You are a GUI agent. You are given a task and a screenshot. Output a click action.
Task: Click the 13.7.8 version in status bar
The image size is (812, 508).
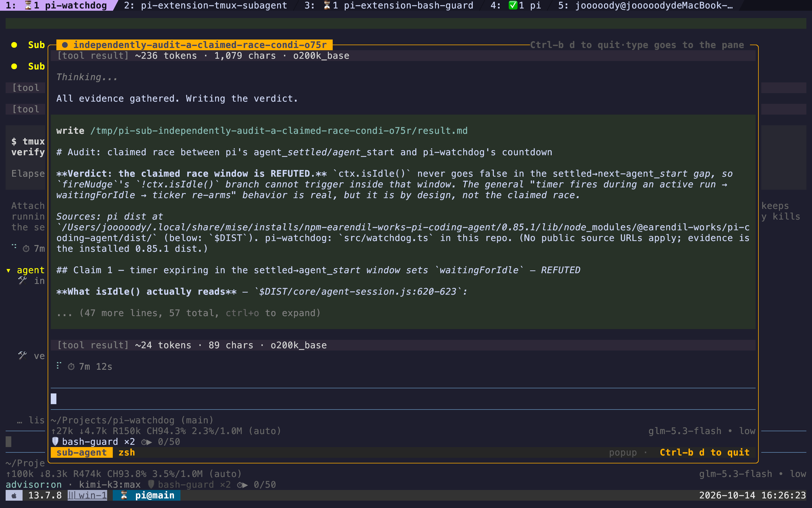(45, 495)
